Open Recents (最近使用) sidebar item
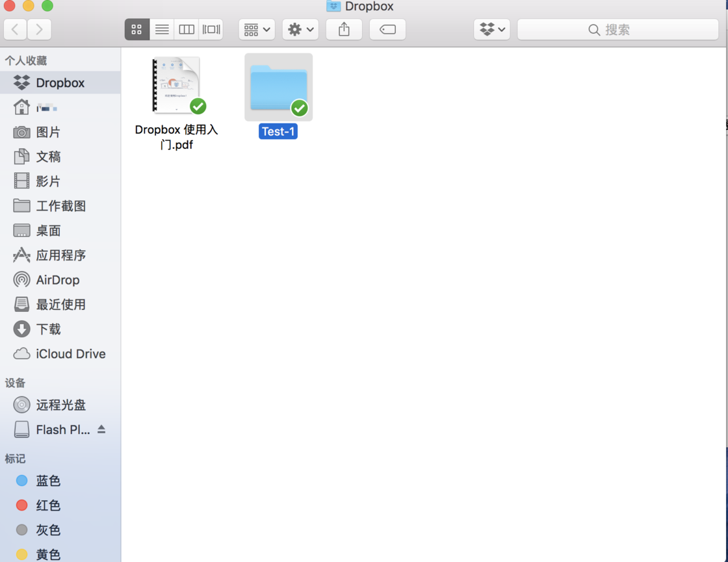The height and width of the screenshot is (562, 728). pos(60,305)
